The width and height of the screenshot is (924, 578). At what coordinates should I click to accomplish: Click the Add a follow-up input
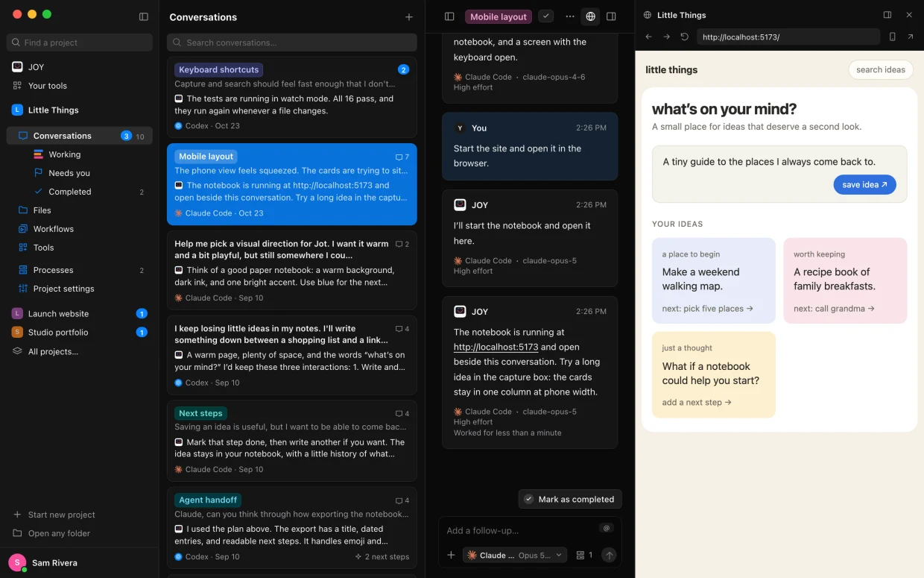click(x=522, y=530)
